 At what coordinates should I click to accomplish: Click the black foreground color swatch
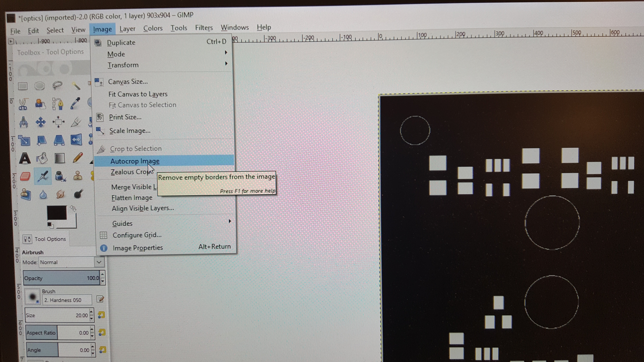pyautogui.click(x=56, y=213)
